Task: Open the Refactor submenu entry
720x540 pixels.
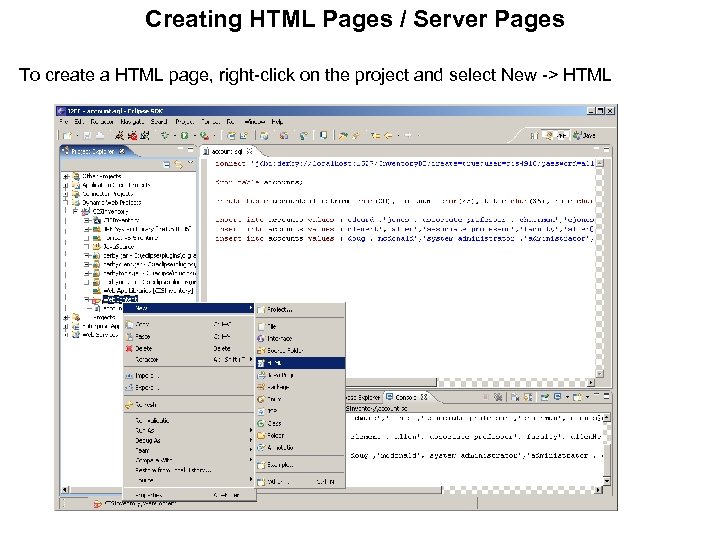Action: click(x=189, y=360)
